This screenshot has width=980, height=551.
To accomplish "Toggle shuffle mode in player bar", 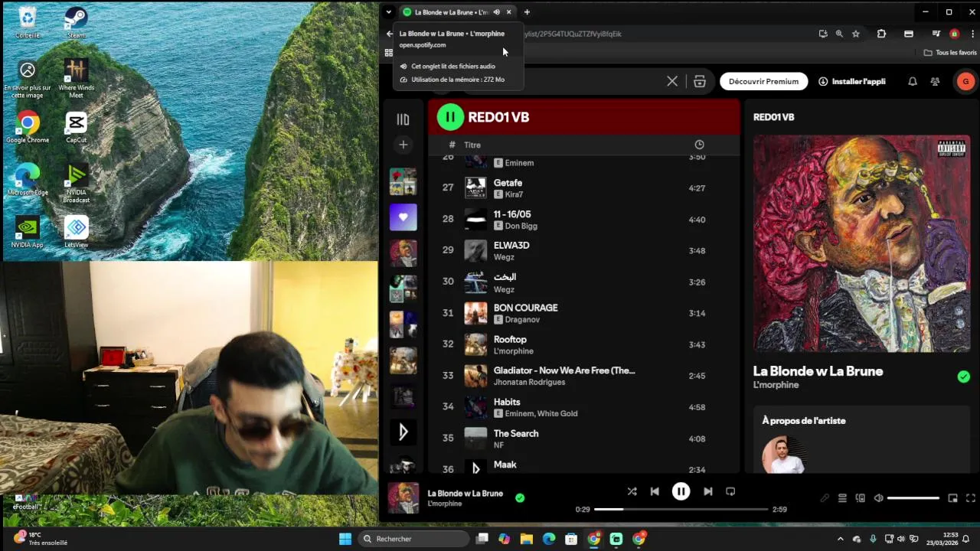I will click(x=632, y=491).
